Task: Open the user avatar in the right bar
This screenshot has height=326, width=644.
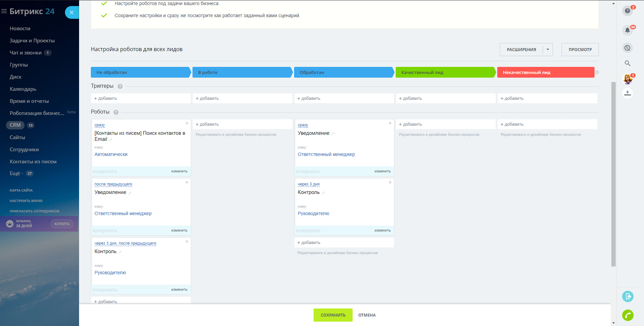Action: (628, 79)
